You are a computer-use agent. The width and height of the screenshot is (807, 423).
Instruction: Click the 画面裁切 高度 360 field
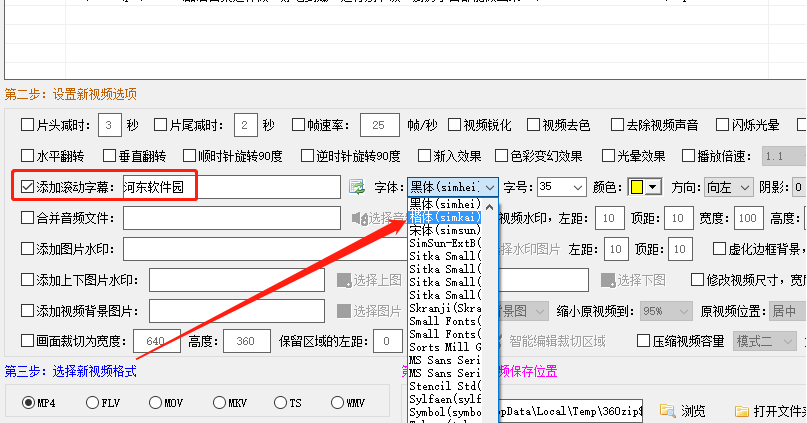(247, 341)
